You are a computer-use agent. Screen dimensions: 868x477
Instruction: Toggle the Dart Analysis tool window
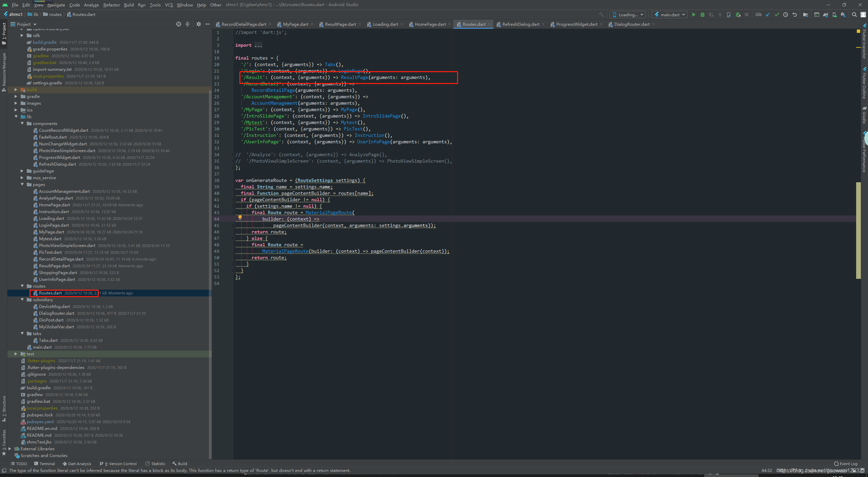click(77, 464)
